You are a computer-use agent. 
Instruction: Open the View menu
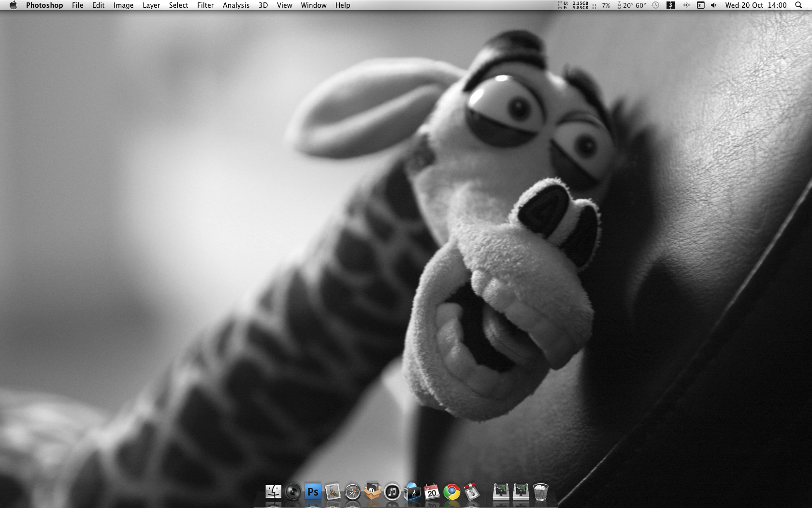click(284, 5)
